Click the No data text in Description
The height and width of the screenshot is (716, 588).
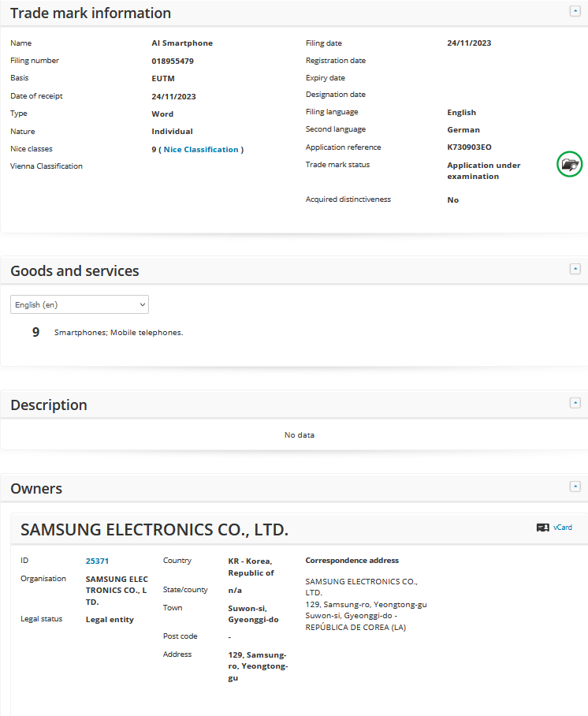coord(300,435)
